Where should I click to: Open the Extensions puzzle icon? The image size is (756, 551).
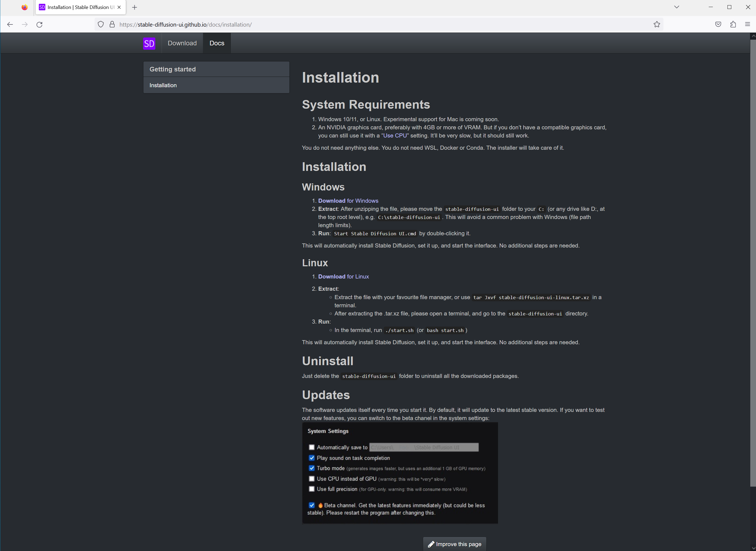733,24
